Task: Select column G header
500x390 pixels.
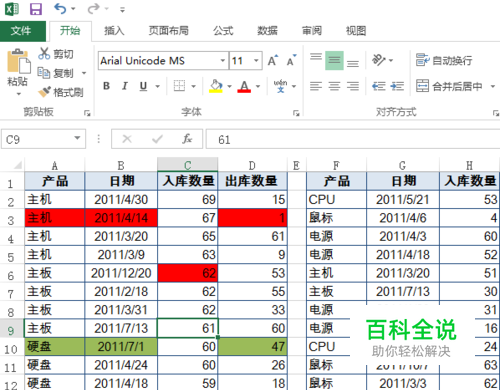Action: [403, 165]
